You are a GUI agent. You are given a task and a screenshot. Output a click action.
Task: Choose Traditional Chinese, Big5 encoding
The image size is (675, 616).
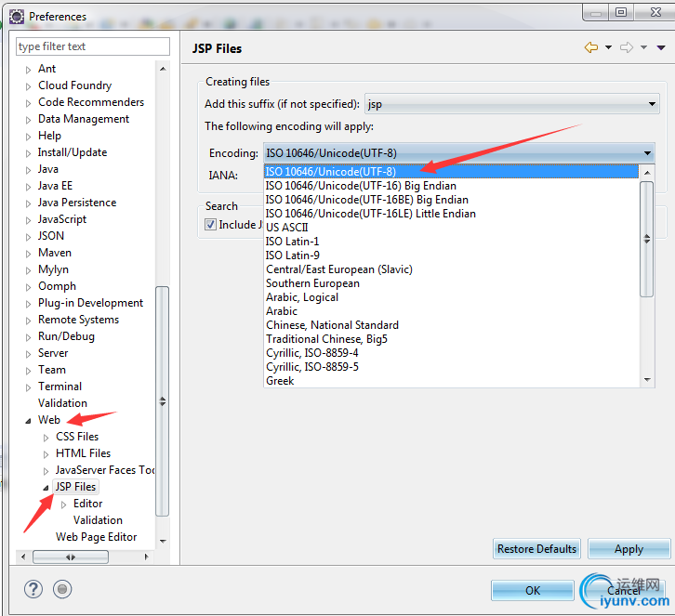click(x=451, y=339)
